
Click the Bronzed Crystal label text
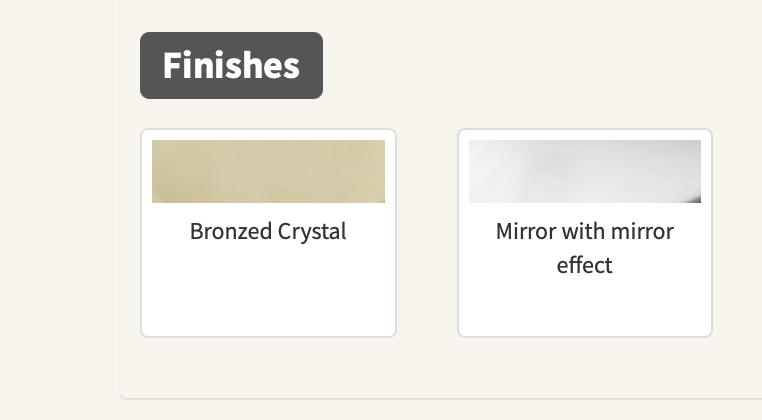pos(268,232)
